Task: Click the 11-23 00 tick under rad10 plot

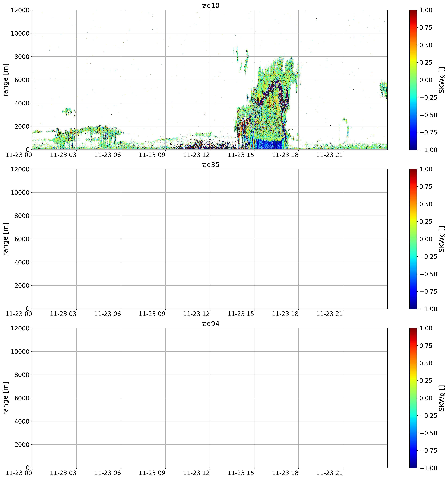Action: coord(19,155)
